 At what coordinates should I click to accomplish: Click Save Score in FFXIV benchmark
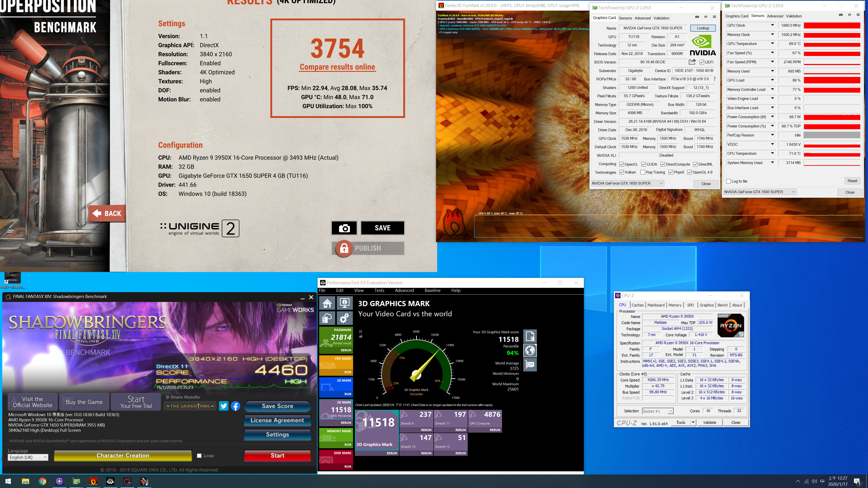(x=277, y=406)
